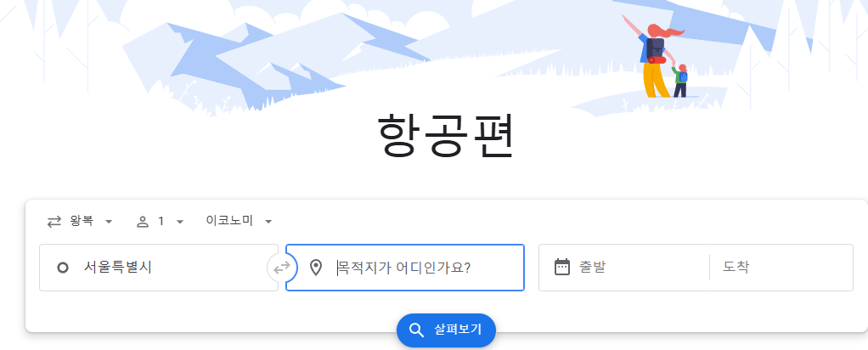
Task: Click the origin circle icon before 서울특별시
Action: [63, 268]
